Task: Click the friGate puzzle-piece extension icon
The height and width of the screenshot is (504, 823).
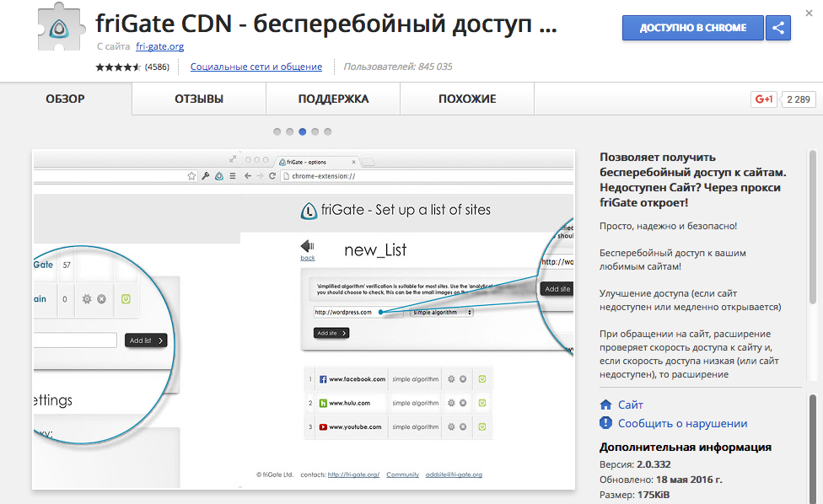Action: 60,27
